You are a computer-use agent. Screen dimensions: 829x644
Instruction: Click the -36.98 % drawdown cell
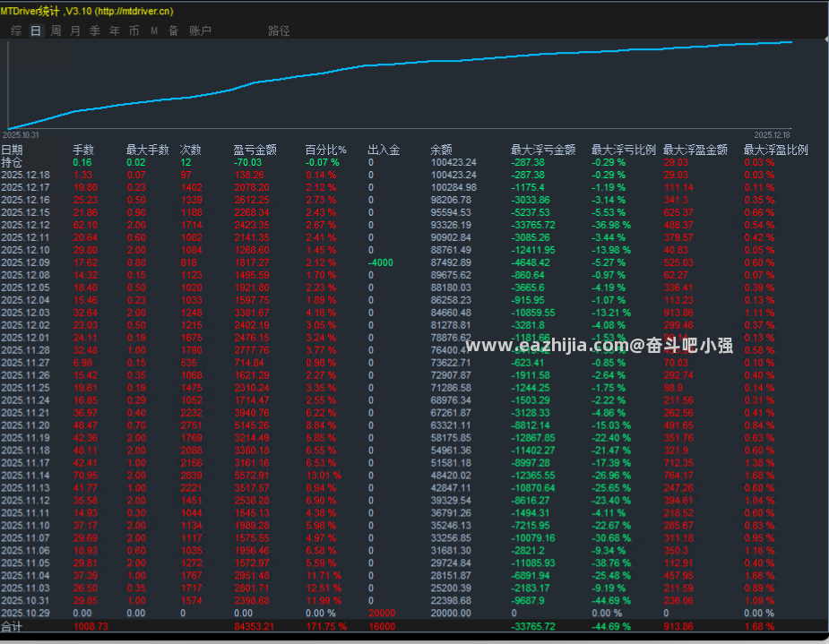pos(611,225)
